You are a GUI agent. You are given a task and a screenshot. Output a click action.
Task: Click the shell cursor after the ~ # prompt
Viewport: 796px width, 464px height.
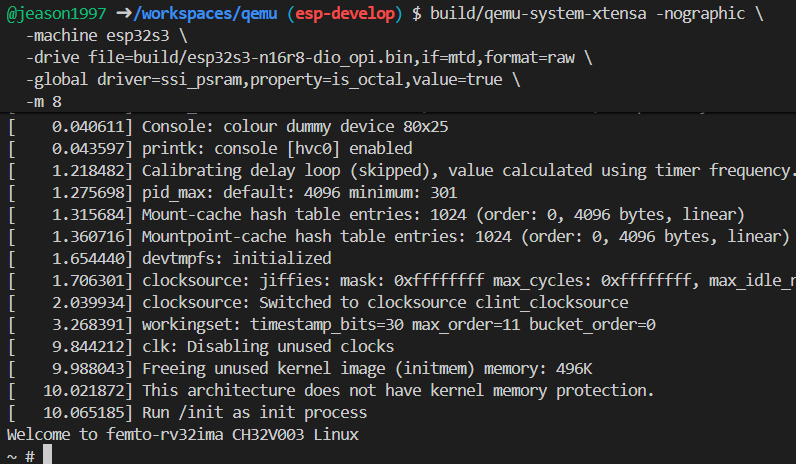click(47, 456)
